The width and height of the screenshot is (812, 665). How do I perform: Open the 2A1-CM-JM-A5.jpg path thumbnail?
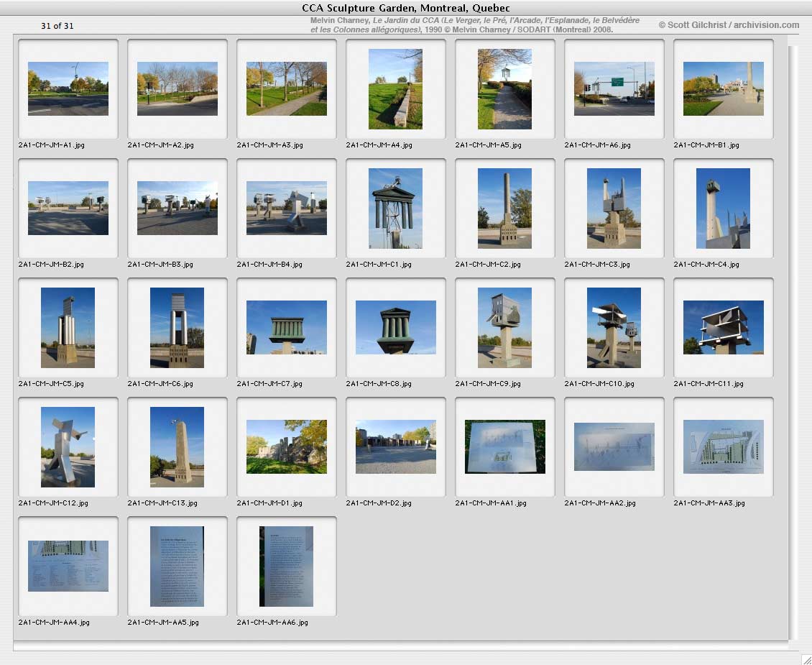[504, 88]
